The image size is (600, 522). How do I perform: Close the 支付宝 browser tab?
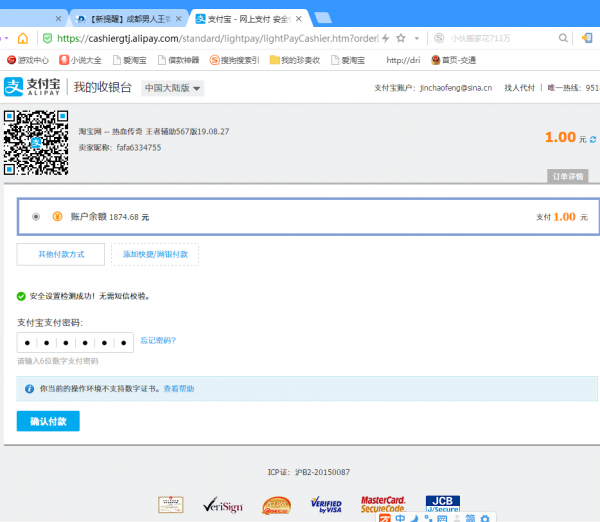(299, 19)
